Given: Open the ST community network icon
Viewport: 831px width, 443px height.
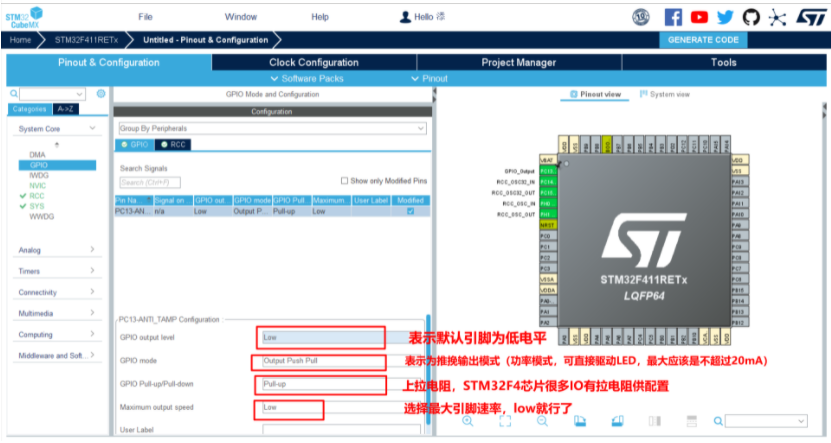Looking at the screenshot, I should click(777, 17).
